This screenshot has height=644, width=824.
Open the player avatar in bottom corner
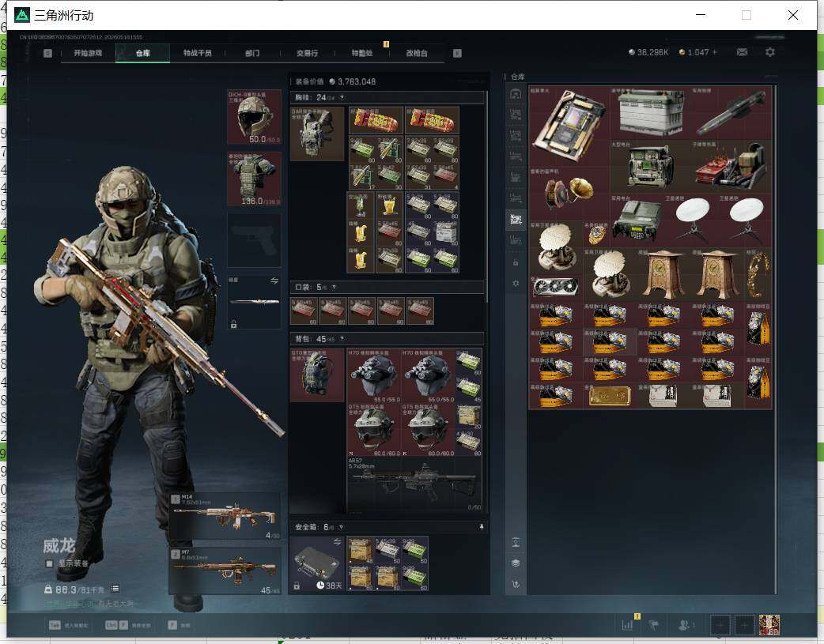(769, 625)
